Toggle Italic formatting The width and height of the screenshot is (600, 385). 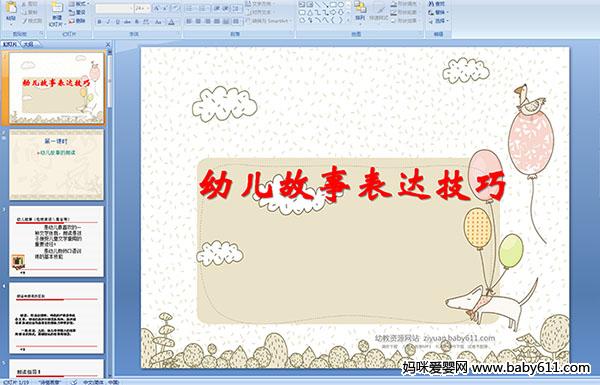point(108,22)
